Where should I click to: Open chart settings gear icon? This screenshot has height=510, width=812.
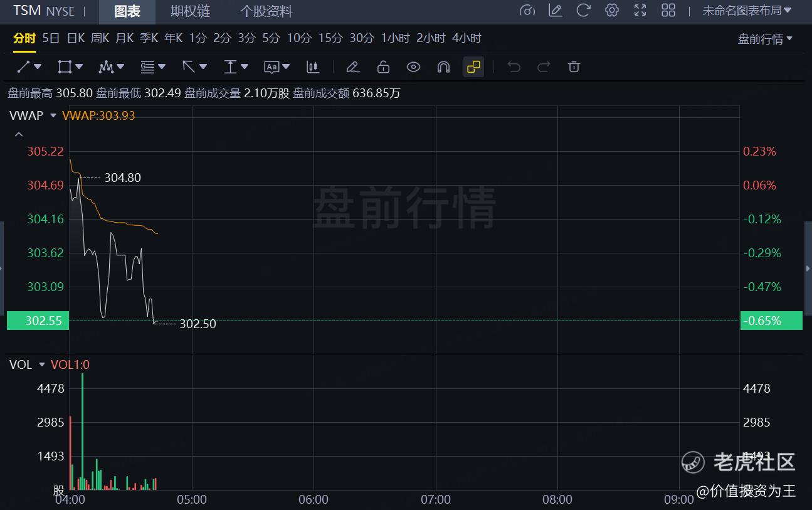tap(611, 10)
